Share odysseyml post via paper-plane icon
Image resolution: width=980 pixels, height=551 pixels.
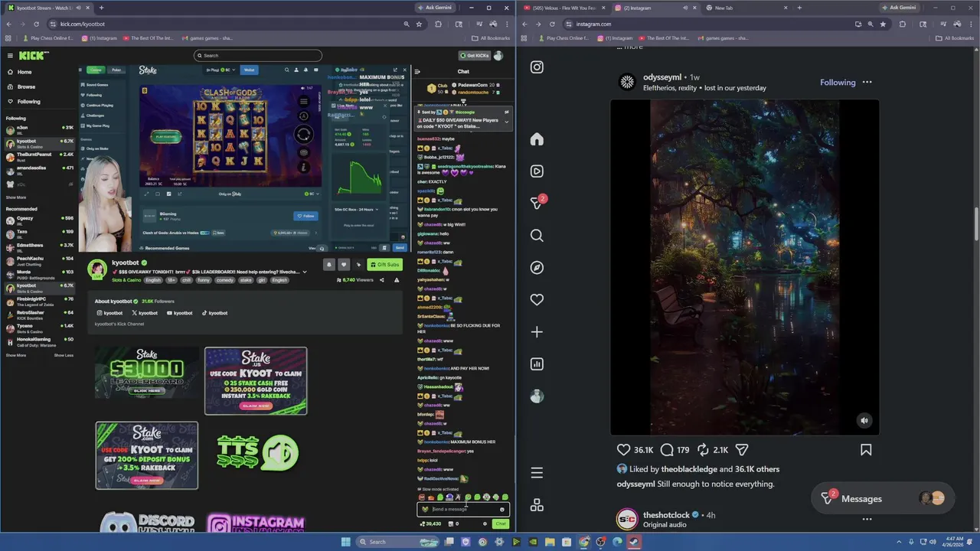click(x=742, y=450)
